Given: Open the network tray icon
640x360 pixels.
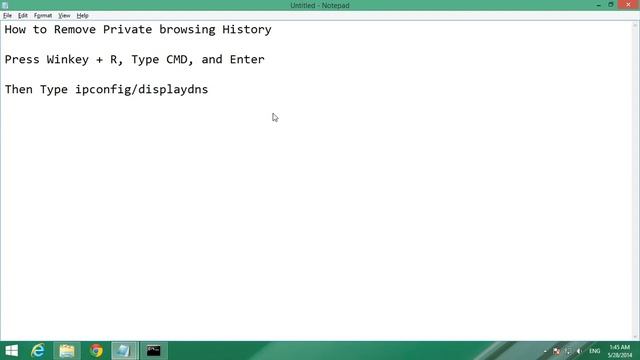Looking at the screenshot, I should 568,351.
